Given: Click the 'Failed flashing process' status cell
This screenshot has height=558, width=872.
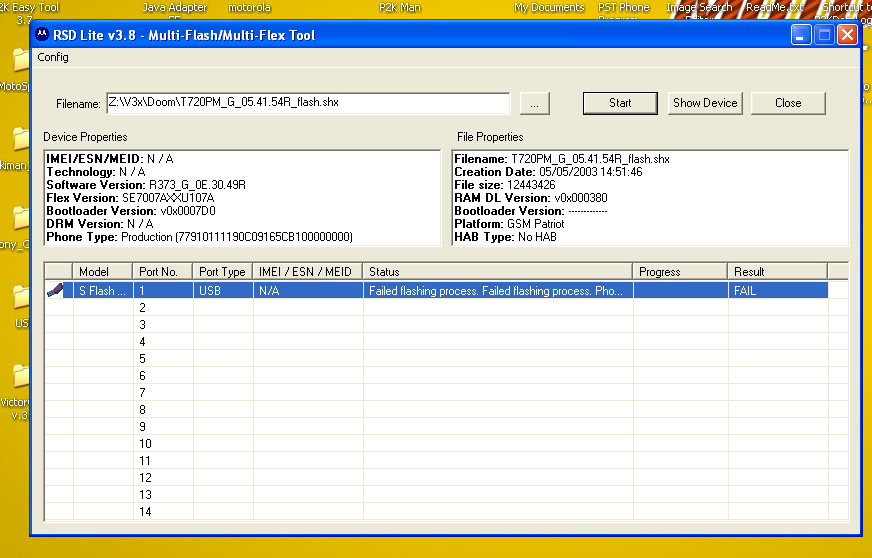Looking at the screenshot, I should 498,290.
